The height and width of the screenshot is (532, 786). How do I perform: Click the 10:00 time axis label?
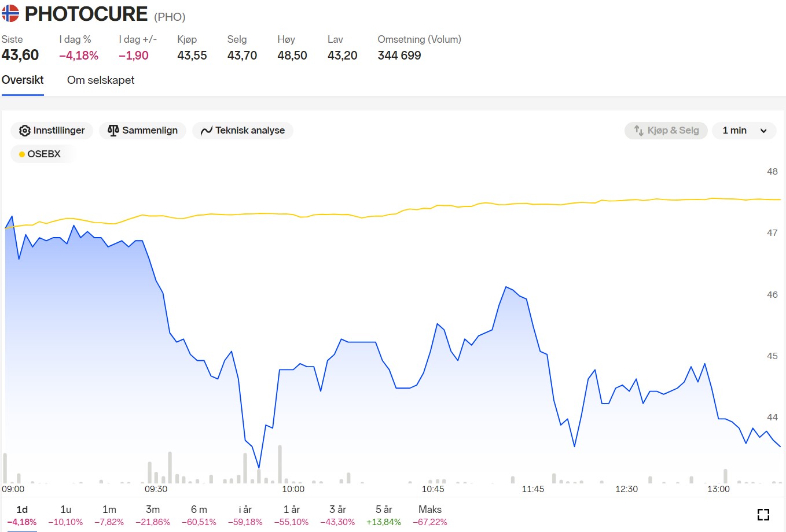point(293,489)
